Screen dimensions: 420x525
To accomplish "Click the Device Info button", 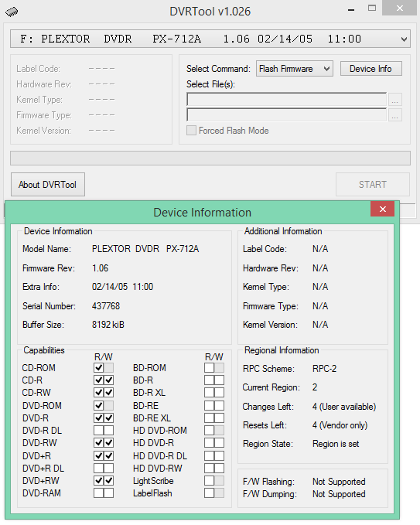I will [370, 69].
